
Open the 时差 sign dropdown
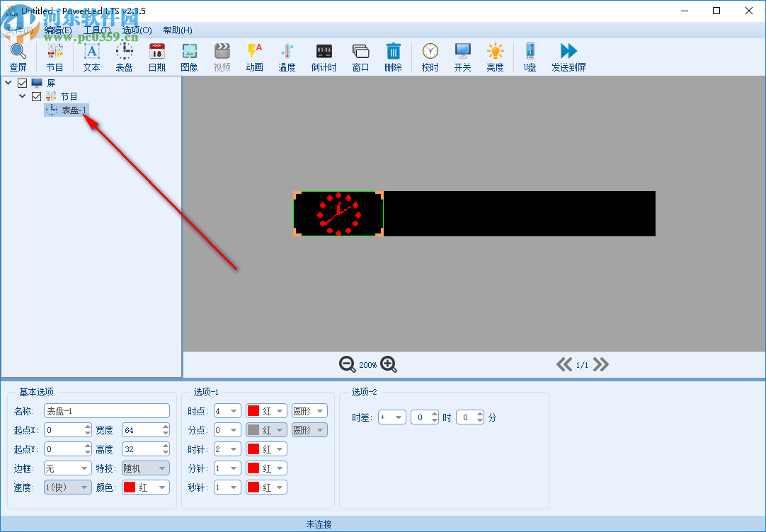[x=391, y=417]
